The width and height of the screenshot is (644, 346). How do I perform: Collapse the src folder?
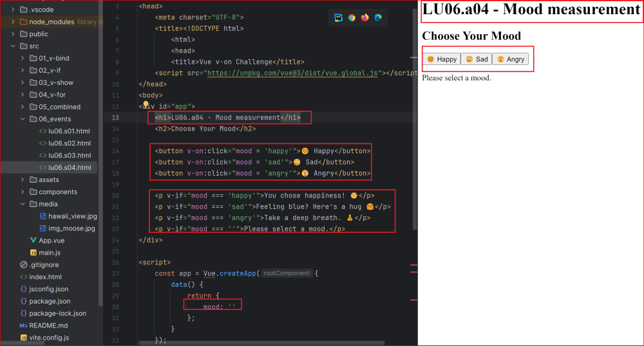tap(13, 46)
